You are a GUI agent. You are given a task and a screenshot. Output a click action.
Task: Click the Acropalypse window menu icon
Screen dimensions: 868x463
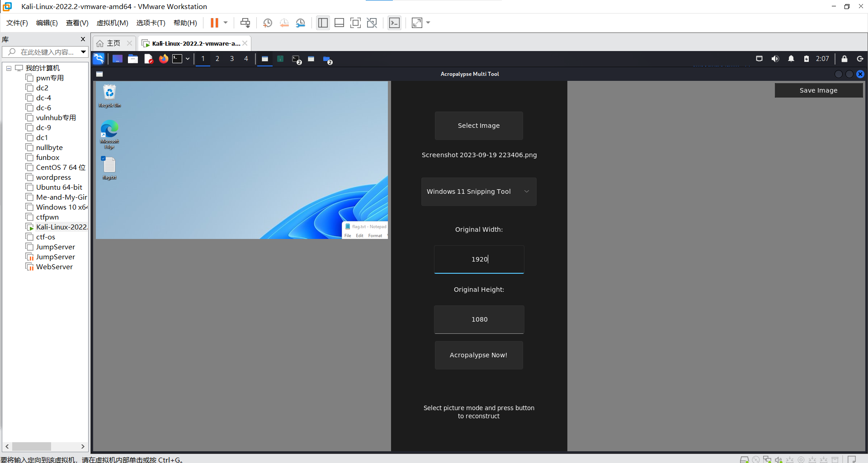(x=99, y=74)
